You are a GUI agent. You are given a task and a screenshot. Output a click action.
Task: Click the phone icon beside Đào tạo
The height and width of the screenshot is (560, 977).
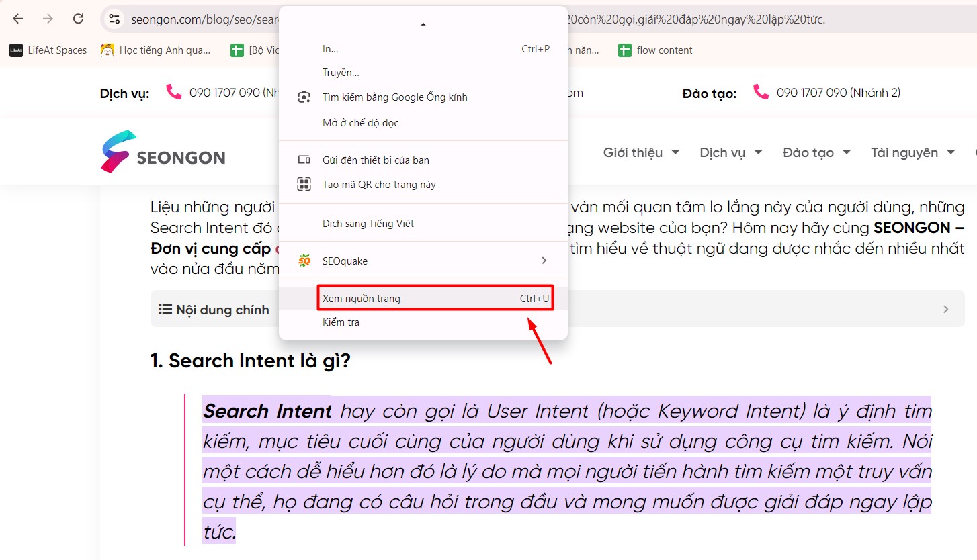[x=761, y=92]
